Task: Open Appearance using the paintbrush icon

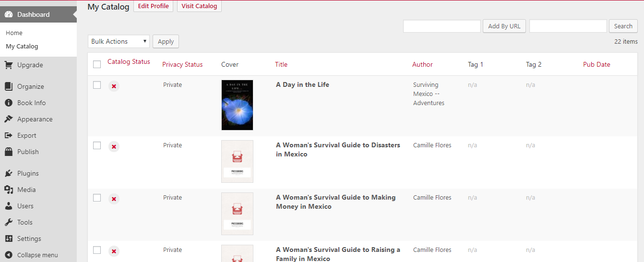Action: (x=9, y=119)
